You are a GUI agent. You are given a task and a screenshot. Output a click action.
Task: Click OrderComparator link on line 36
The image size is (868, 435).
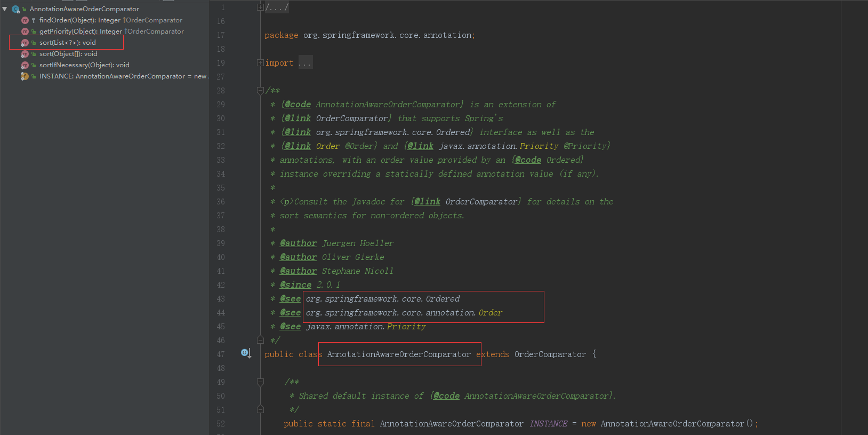click(481, 202)
